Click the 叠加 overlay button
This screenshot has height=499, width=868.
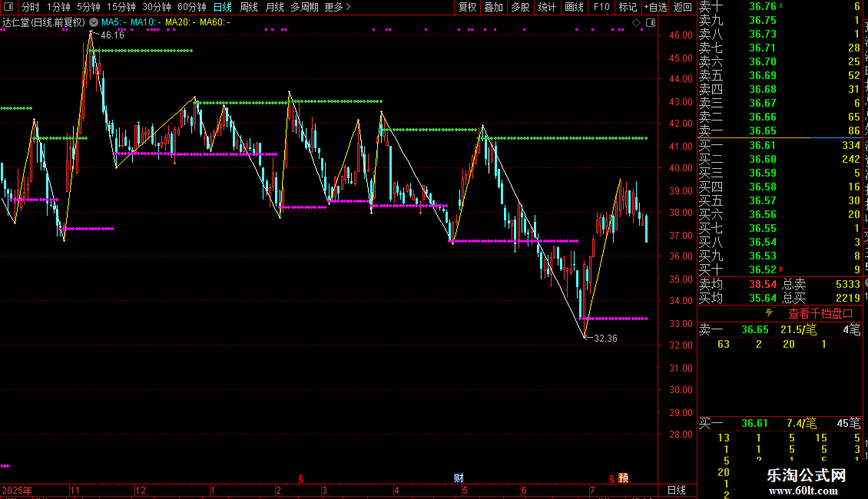[493, 7]
